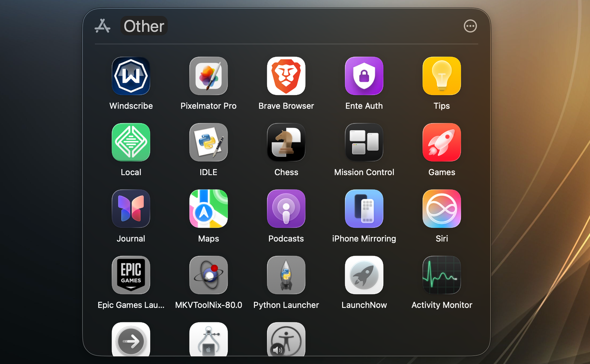
Task: Click the App Store style icon beside Other
Action: point(103,26)
